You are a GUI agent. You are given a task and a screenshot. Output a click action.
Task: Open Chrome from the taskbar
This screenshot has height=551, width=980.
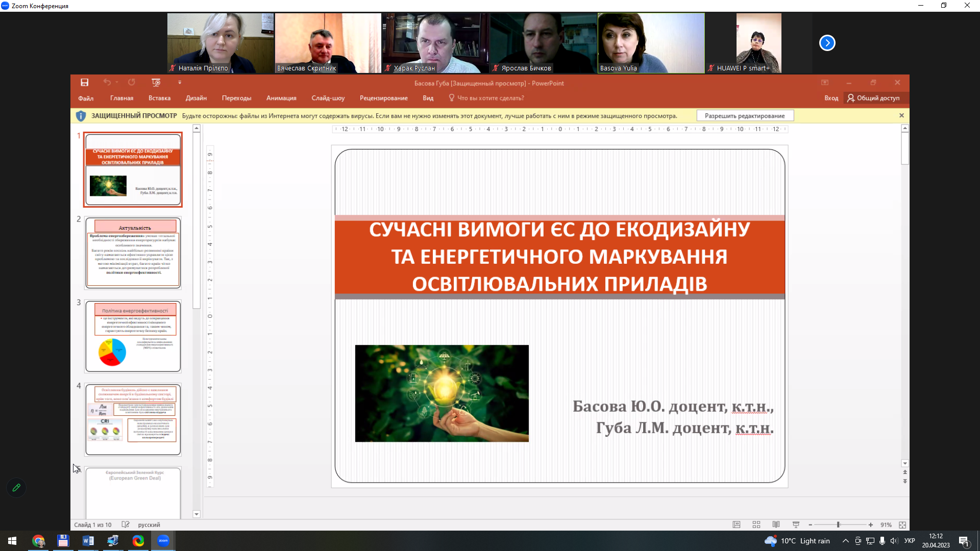(38, 541)
